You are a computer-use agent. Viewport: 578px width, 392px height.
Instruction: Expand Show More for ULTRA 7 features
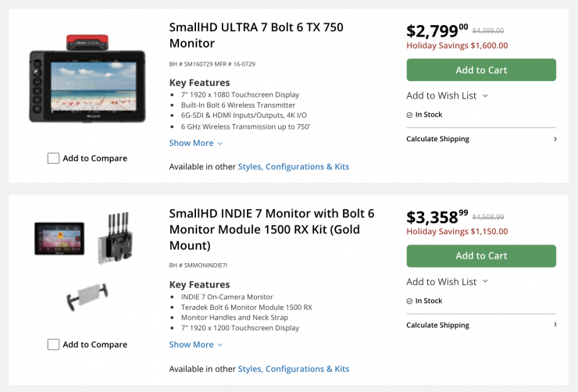(195, 143)
